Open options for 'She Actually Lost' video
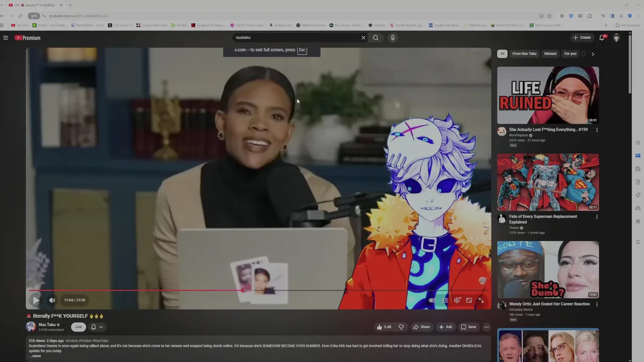The width and height of the screenshot is (644, 362). tap(597, 130)
